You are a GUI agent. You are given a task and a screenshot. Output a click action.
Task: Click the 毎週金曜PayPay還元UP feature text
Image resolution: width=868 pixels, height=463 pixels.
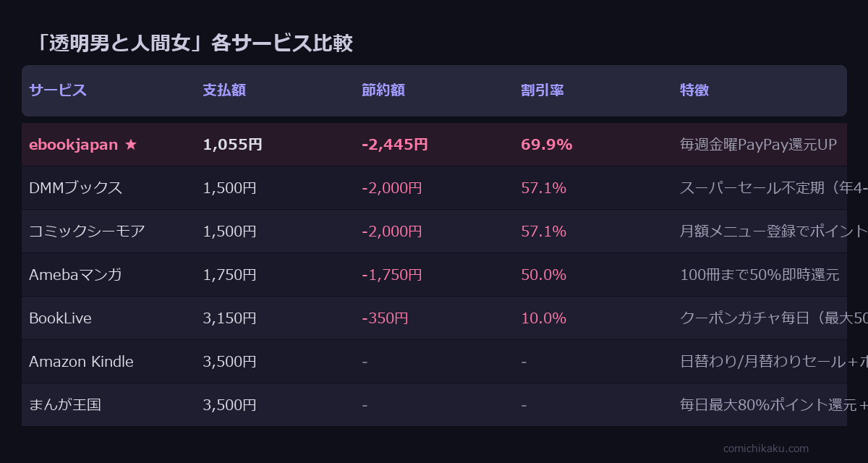point(758,145)
